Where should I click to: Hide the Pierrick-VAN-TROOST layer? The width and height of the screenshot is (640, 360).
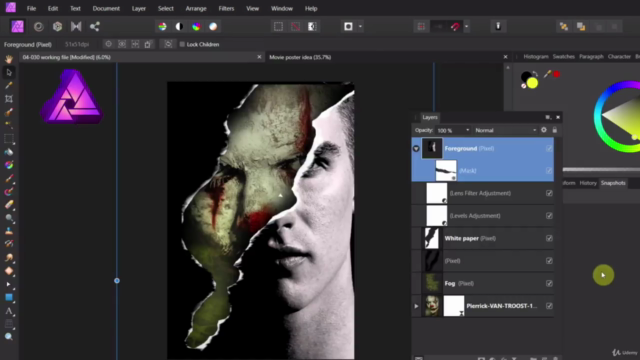coord(549,306)
